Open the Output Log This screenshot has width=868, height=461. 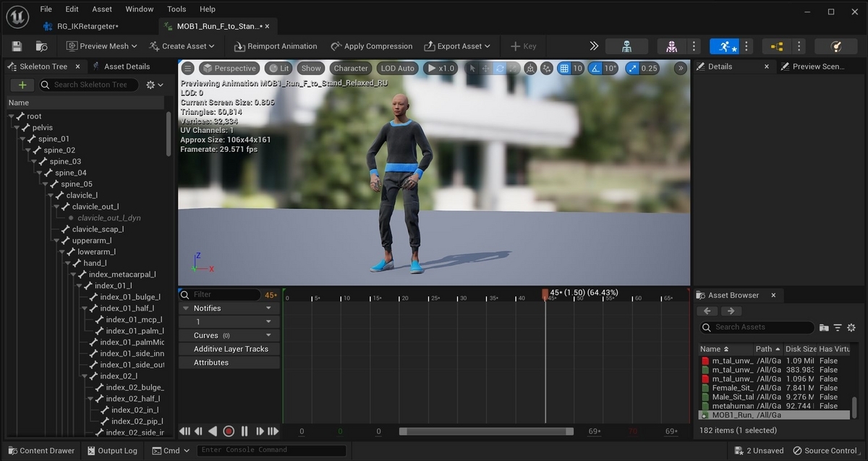pyautogui.click(x=112, y=451)
